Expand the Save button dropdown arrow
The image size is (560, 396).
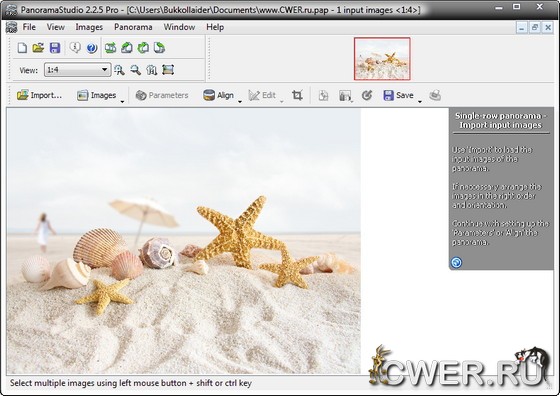click(x=420, y=101)
